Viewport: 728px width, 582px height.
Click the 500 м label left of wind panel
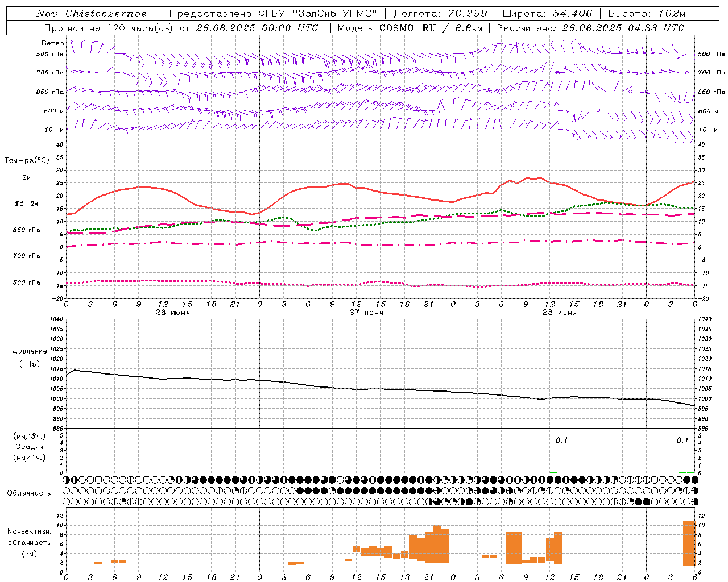(54, 111)
